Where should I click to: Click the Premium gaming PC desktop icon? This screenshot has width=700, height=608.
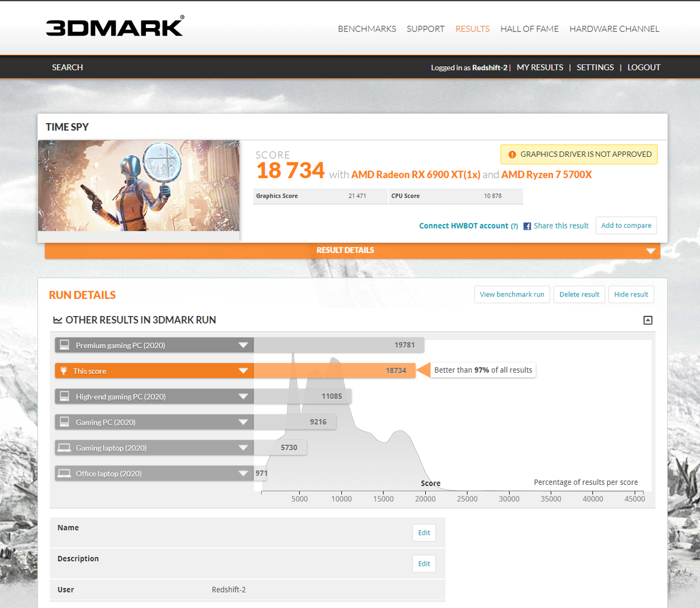point(65,345)
